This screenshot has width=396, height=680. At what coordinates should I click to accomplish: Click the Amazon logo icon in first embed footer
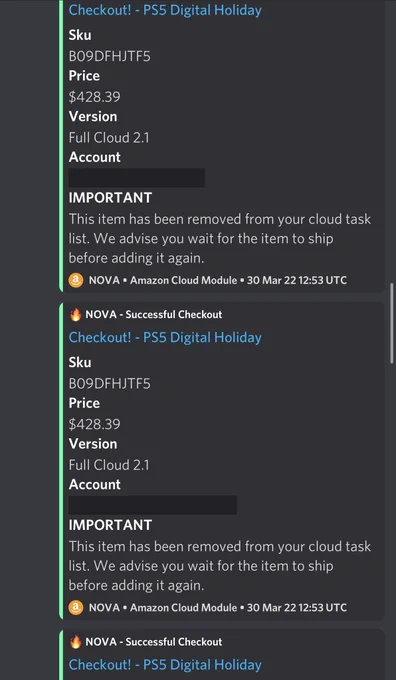pos(76,280)
